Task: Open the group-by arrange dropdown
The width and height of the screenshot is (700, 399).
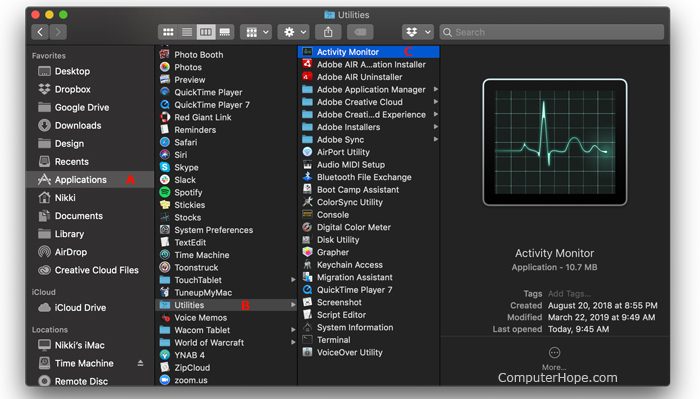Action: [x=256, y=32]
